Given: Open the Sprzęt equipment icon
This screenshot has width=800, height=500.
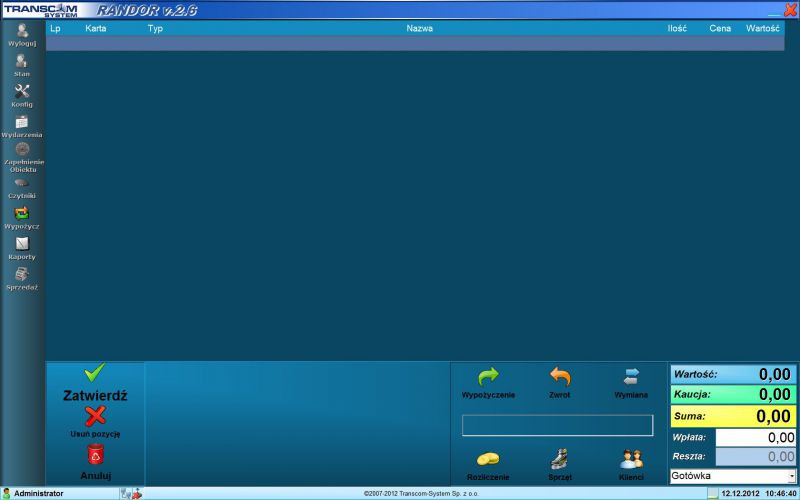Looking at the screenshot, I should click(560, 459).
